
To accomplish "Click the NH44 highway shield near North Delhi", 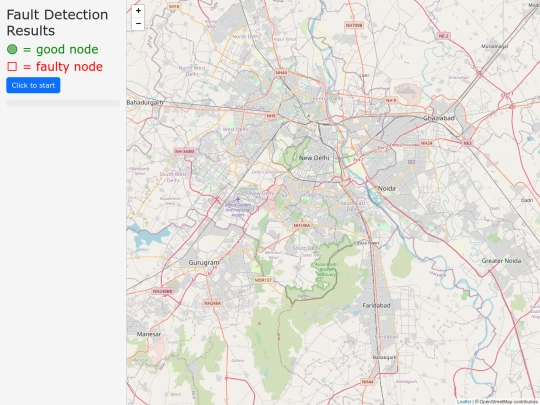I will tap(281, 73).
